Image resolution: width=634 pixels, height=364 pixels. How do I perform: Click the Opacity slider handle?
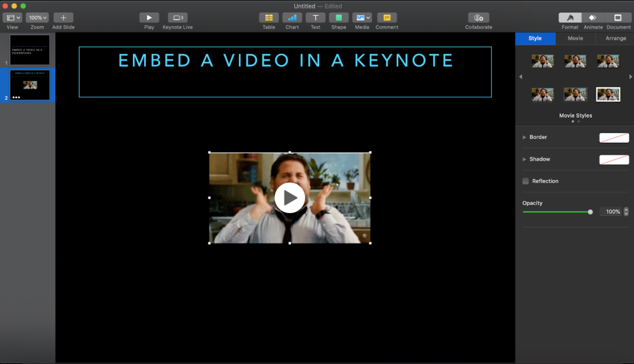coord(590,212)
